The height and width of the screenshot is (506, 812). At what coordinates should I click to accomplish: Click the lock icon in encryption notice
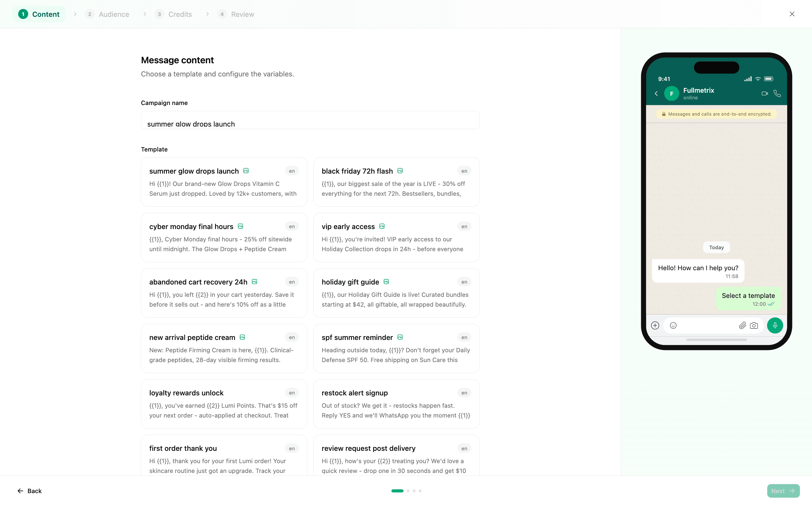click(x=664, y=114)
